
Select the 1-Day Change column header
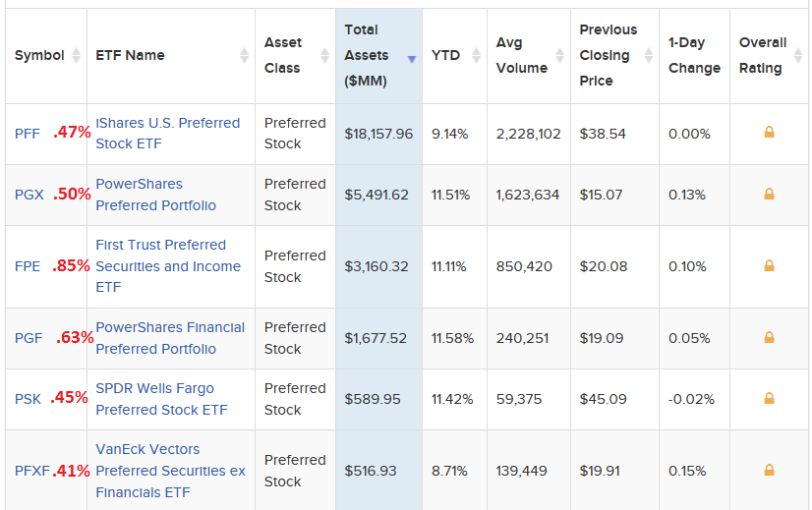click(x=688, y=55)
